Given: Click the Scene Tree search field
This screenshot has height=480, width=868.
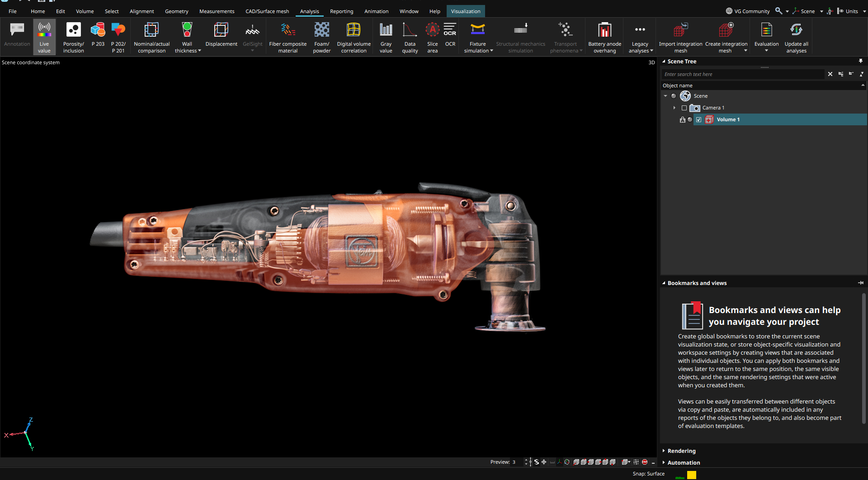Looking at the screenshot, I should (x=743, y=74).
